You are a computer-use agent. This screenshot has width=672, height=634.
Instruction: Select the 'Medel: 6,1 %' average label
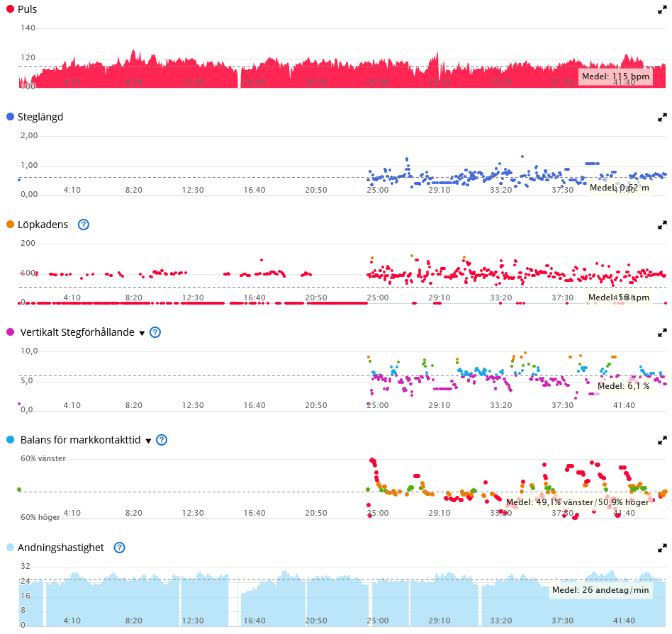coord(624,386)
